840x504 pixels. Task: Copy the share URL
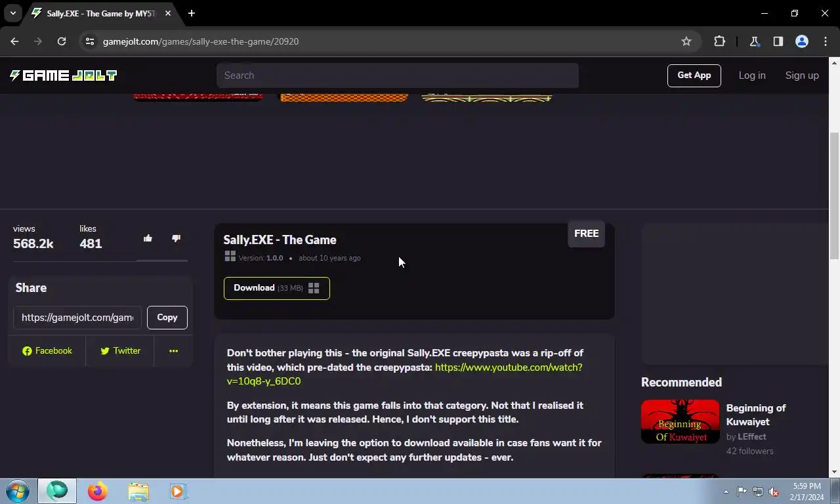pos(167,318)
